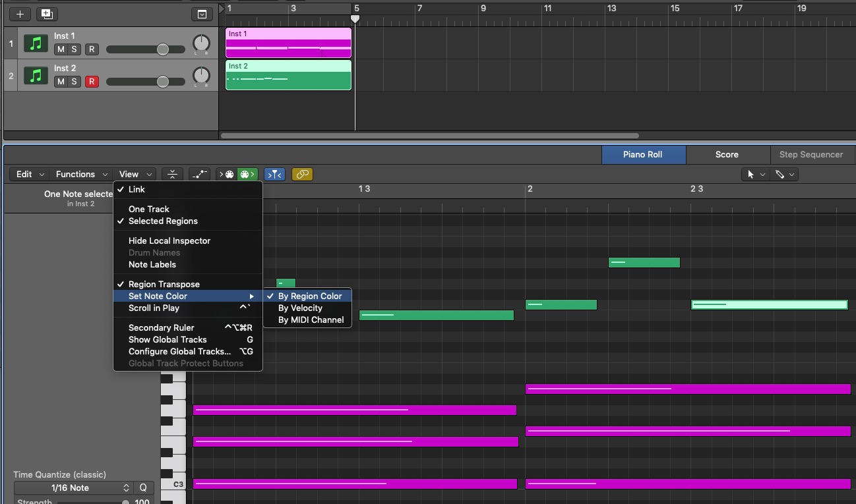Disable record on the Inst 2 track
The width and height of the screenshot is (856, 504).
tap(92, 82)
